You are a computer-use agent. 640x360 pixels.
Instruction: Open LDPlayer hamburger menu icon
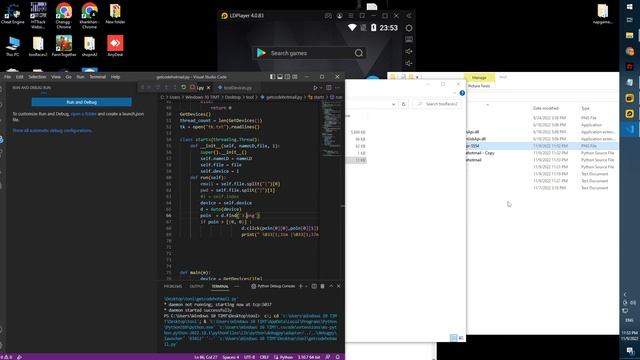click(x=351, y=16)
